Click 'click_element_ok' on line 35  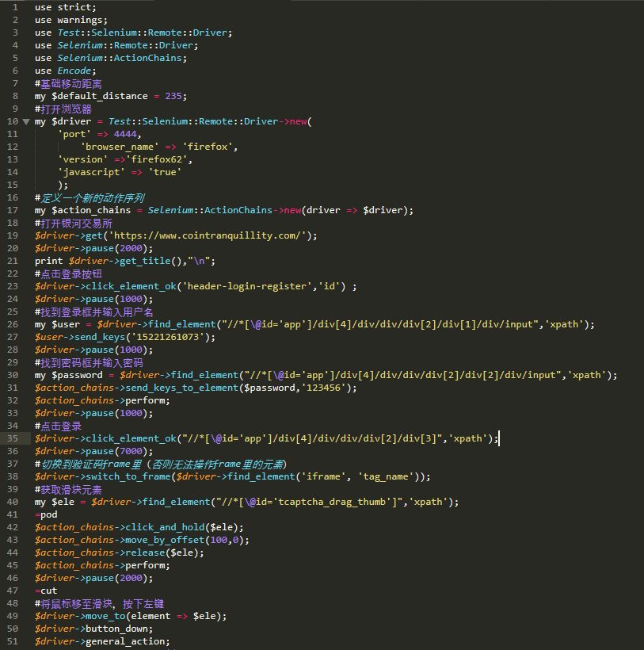[131, 438]
